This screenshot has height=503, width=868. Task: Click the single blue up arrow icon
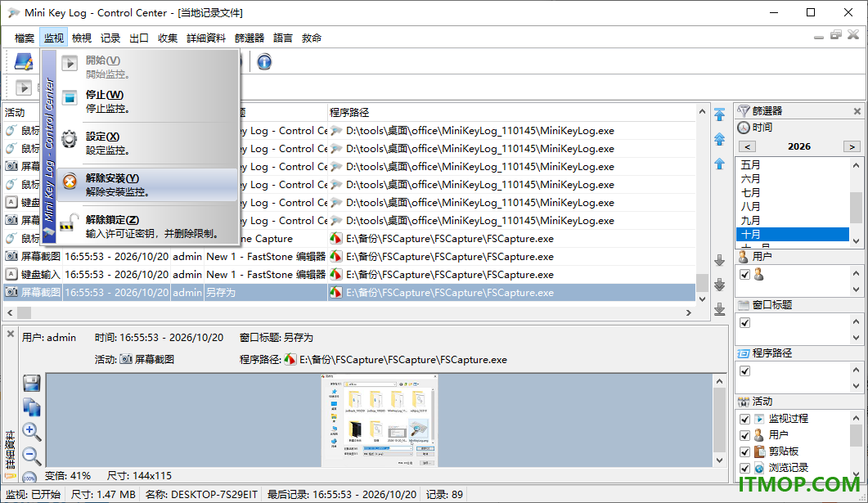(720, 164)
